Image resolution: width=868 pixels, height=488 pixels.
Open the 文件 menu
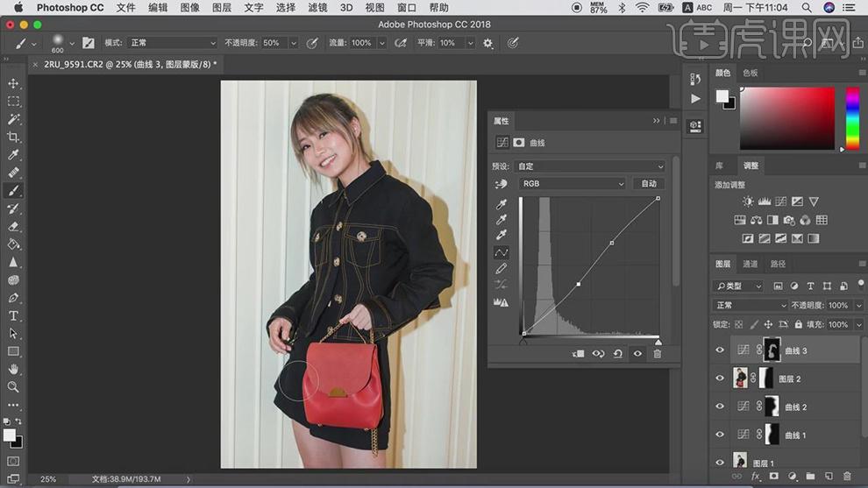pos(125,8)
